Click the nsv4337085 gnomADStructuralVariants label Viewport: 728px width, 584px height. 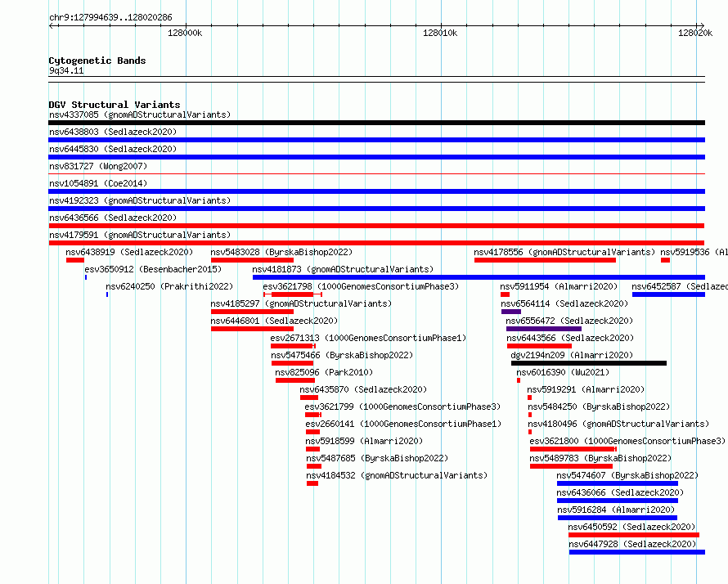pyautogui.click(x=140, y=115)
